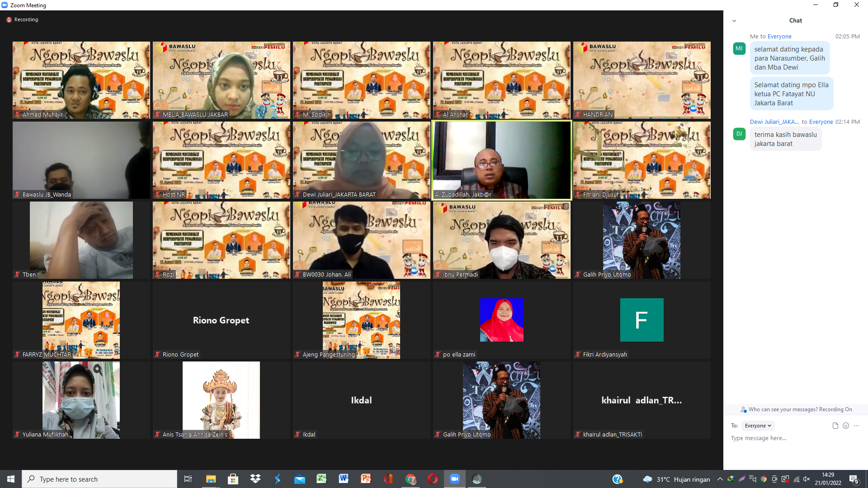Open the emoji picker in chat
This screenshot has height=488, width=868.
[846, 426]
